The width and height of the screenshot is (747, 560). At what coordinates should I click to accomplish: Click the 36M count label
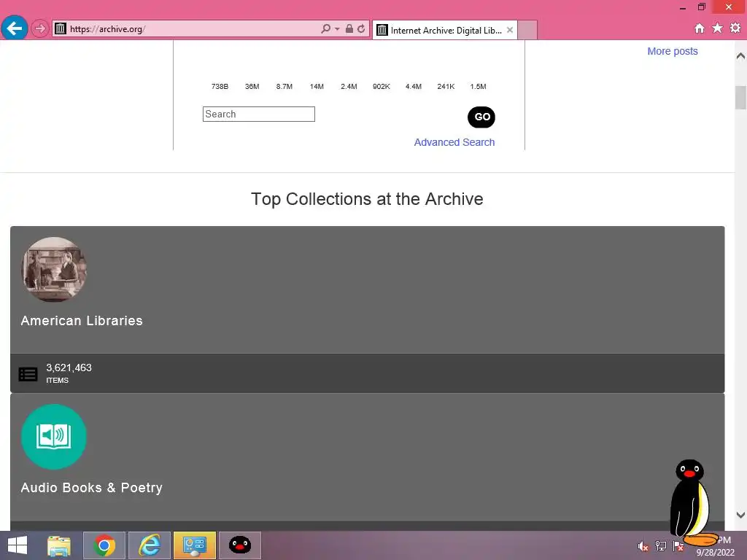click(252, 87)
